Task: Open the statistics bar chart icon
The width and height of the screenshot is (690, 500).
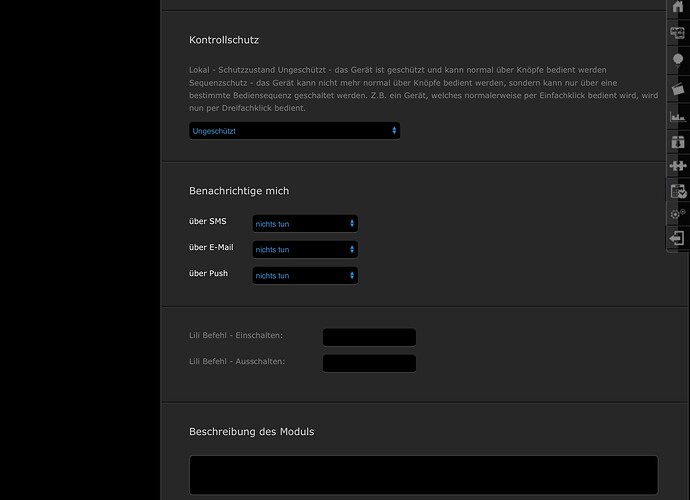Action: (x=678, y=117)
